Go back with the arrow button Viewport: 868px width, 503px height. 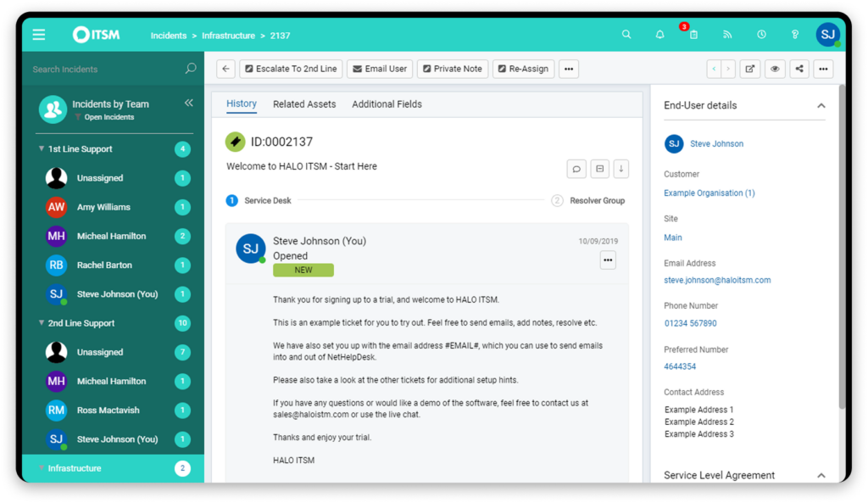[225, 69]
